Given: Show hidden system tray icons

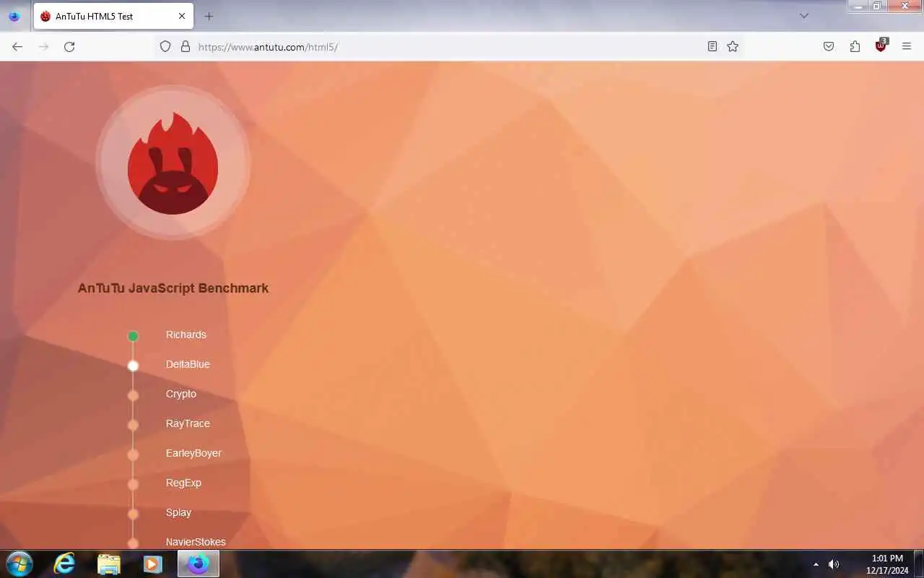Looking at the screenshot, I should coord(816,564).
